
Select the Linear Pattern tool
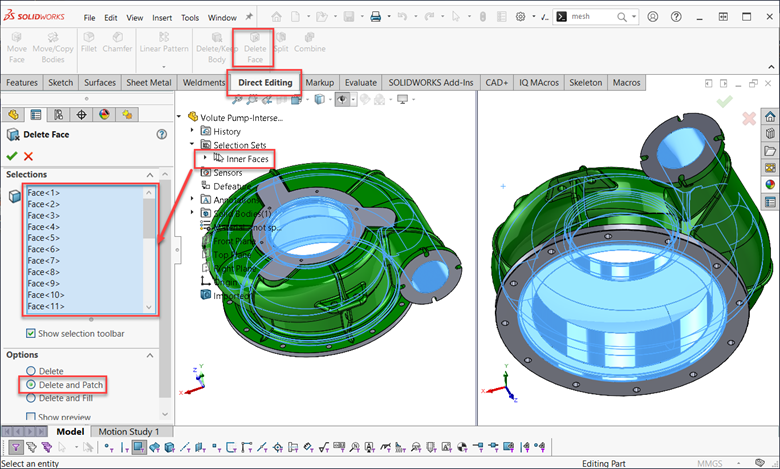(164, 43)
